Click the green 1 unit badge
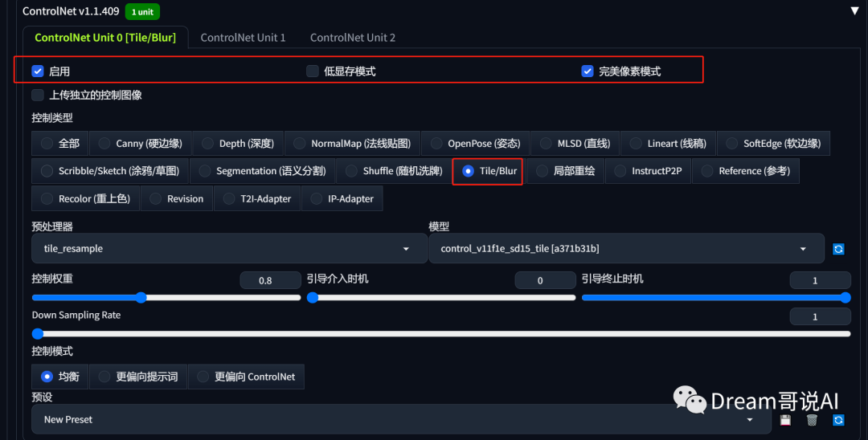 click(142, 11)
